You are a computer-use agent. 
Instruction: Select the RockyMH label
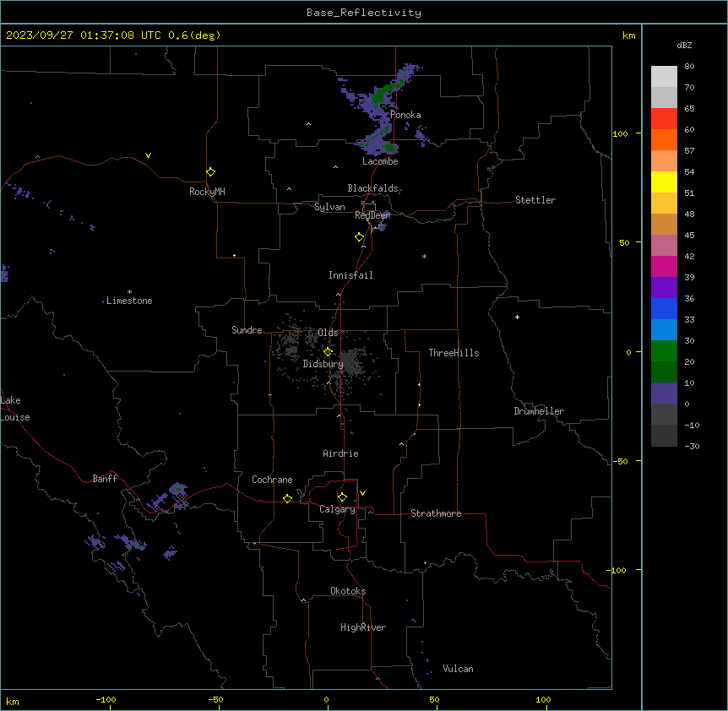(207, 192)
